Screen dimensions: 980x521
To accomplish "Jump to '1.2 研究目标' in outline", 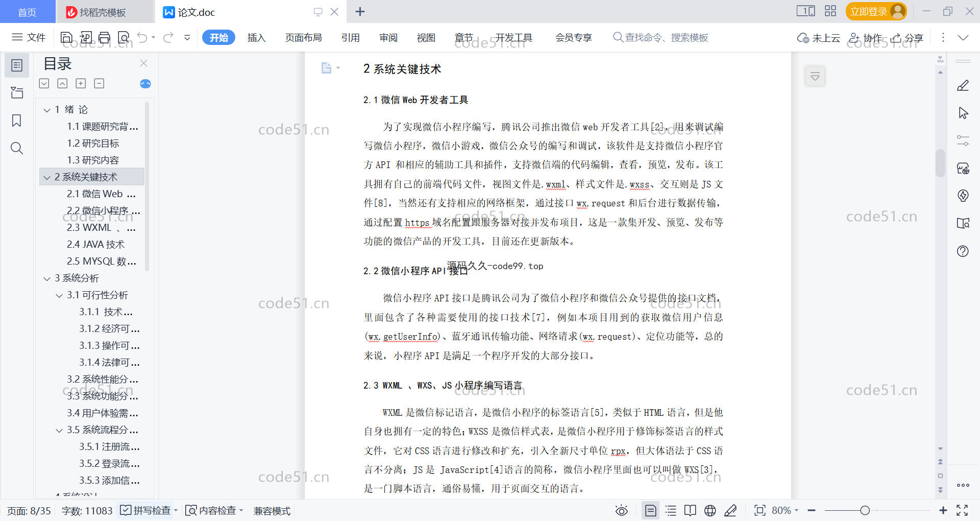I will (93, 144).
